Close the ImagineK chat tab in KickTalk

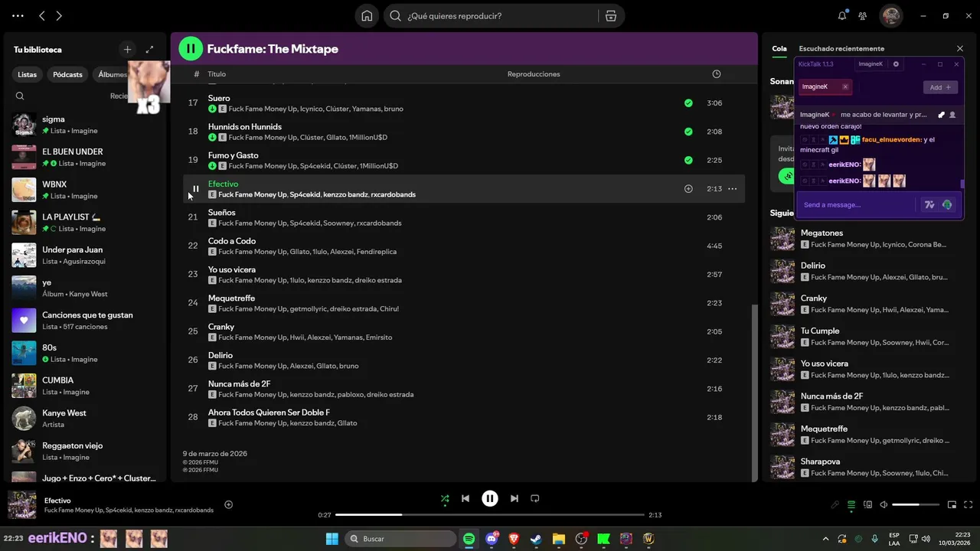(845, 87)
